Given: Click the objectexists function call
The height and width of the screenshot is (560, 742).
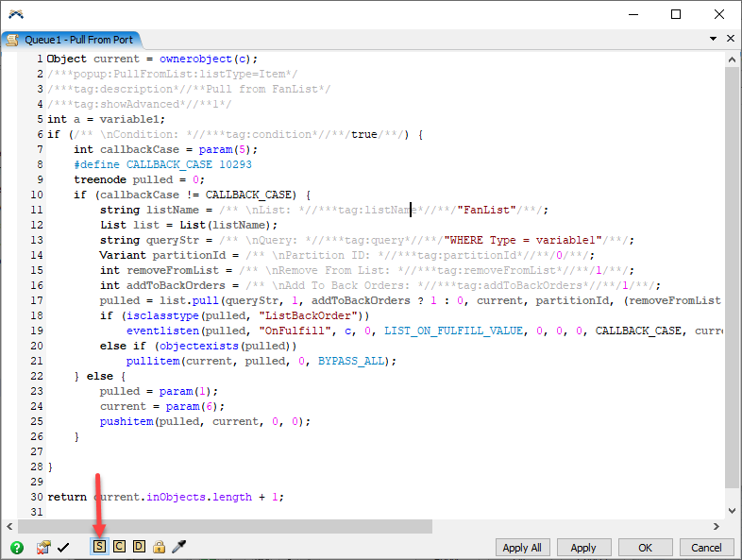Looking at the screenshot, I should point(199,346).
